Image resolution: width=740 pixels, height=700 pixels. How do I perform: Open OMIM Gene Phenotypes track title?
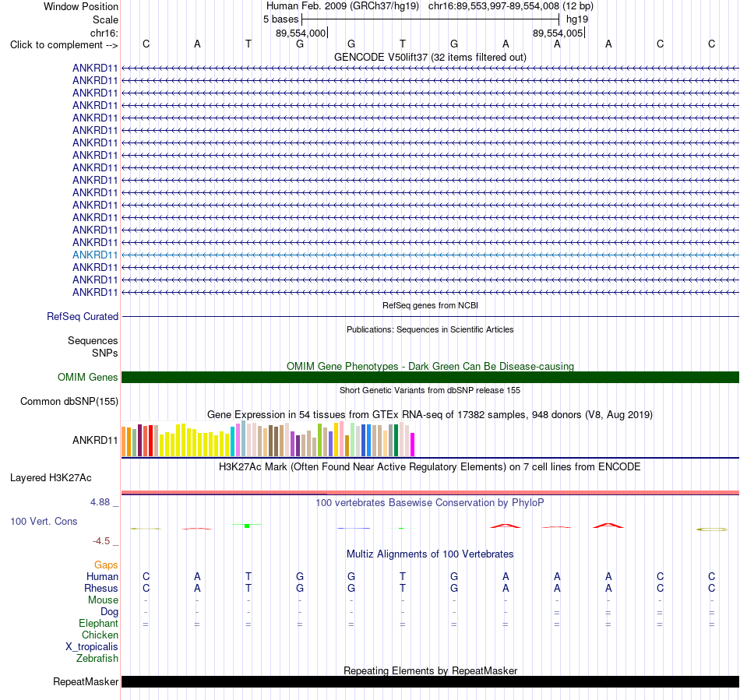pyautogui.click(x=430, y=366)
